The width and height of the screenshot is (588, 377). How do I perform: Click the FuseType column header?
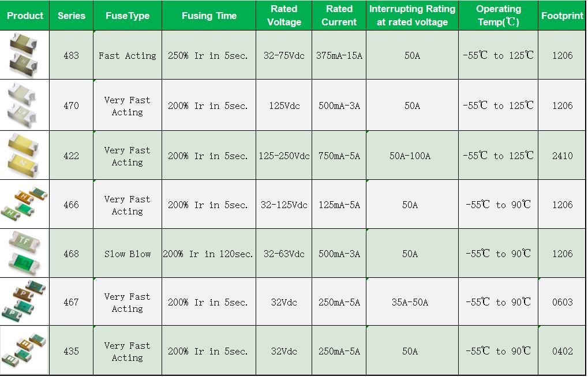click(x=128, y=16)
